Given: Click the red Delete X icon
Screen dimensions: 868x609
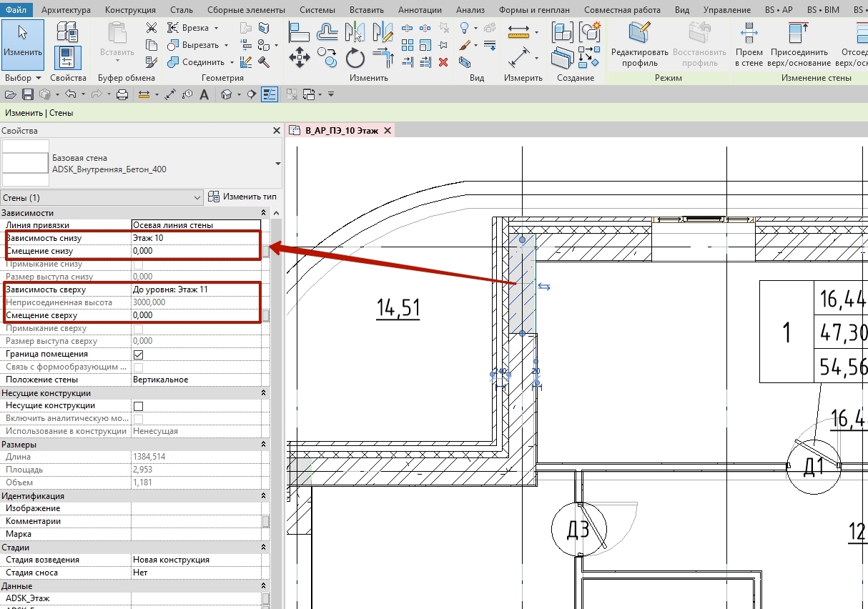Looking at the screenshot, I should coord(443,62).
